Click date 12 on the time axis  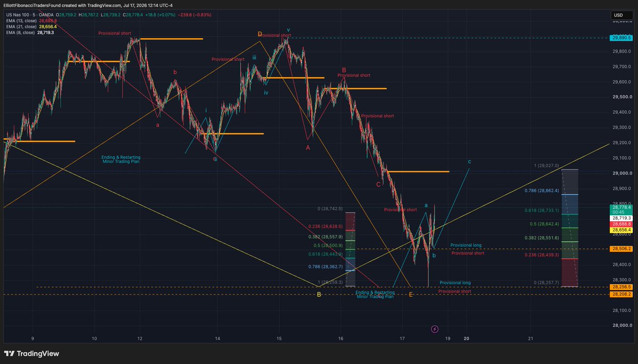(x=140, y=338)
